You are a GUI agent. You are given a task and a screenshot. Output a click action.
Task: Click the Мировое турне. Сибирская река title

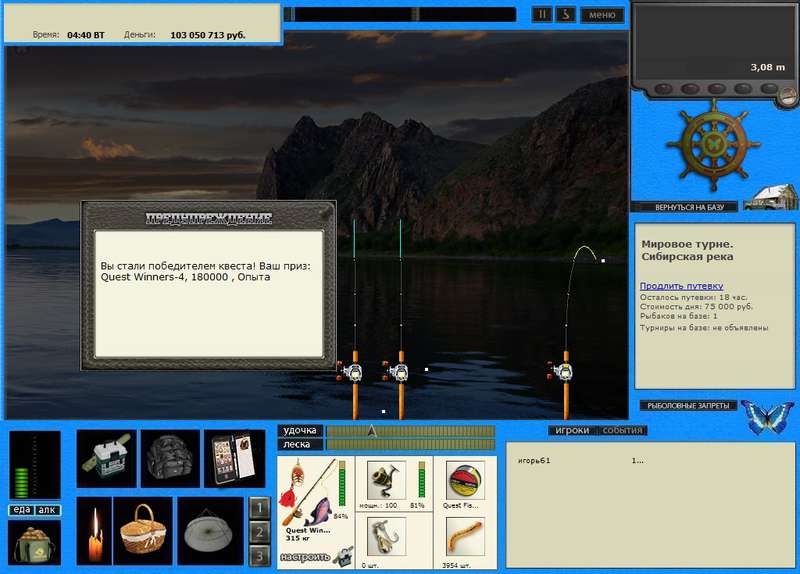click(x=687, y=251)
